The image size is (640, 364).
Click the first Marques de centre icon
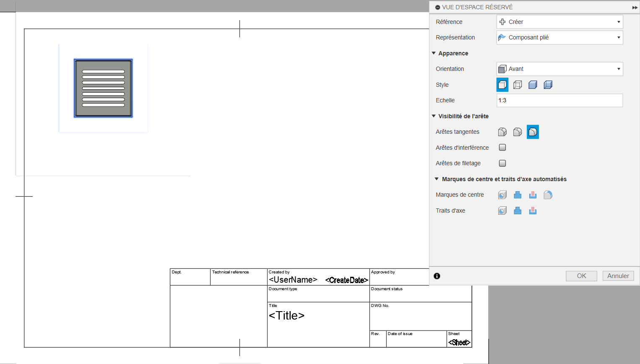point(502,195)
